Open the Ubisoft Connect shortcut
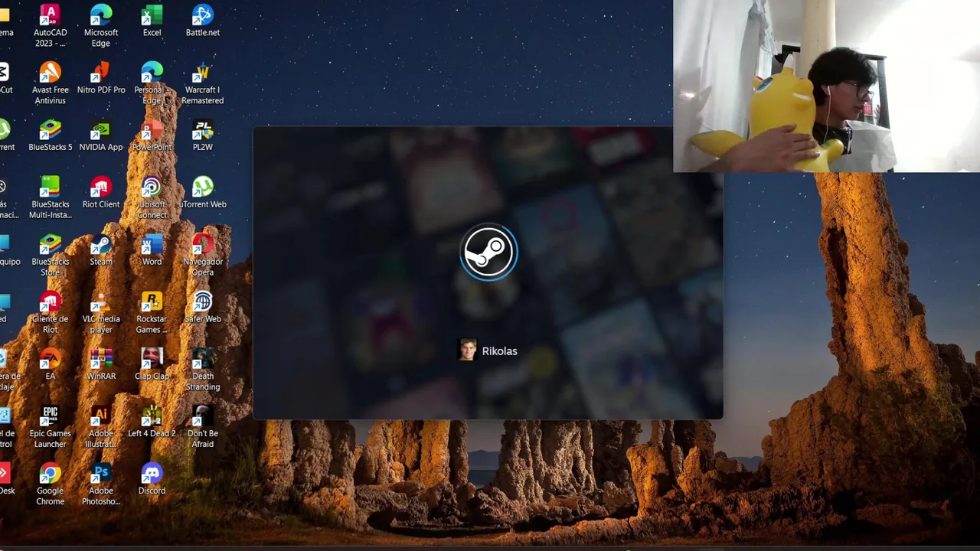Screen dimensions: 980x551 click(x=152, y=197)
